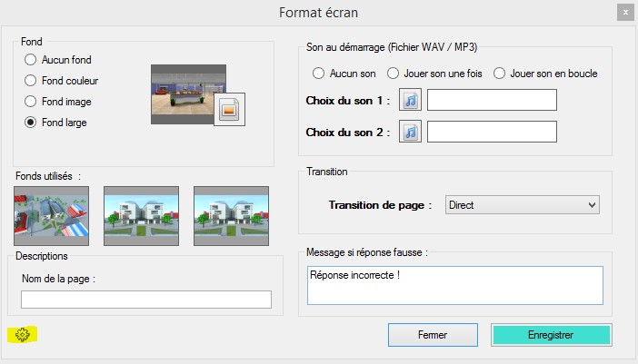
Task: Enable the Aucun son radio option
Action: [318, 73]
